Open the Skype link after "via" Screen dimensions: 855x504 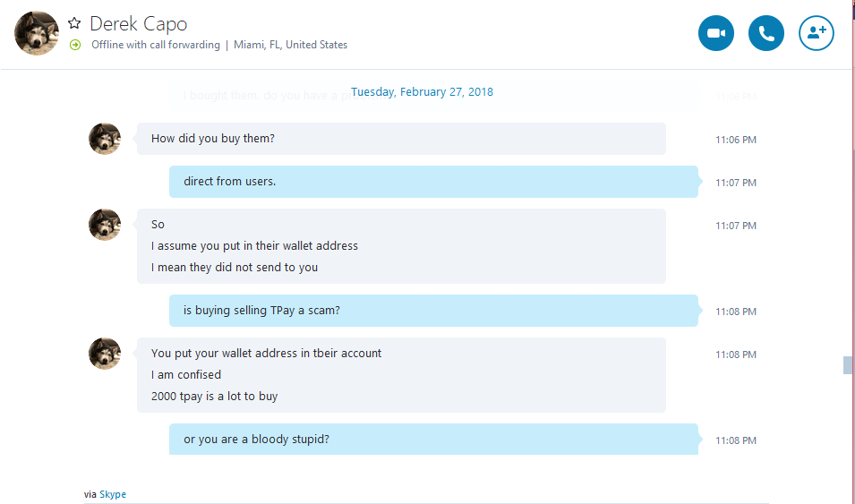[112, 494]
